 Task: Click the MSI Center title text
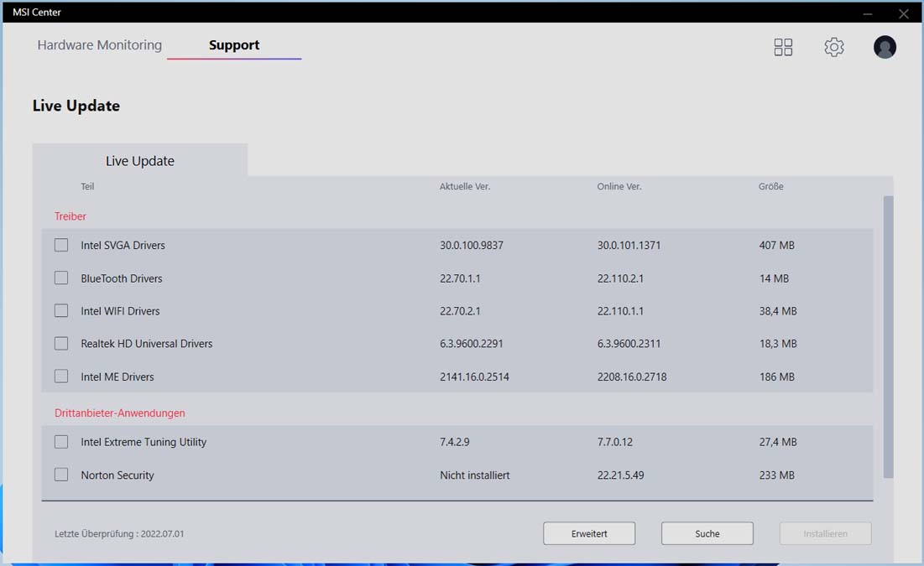tap(37, 13)
